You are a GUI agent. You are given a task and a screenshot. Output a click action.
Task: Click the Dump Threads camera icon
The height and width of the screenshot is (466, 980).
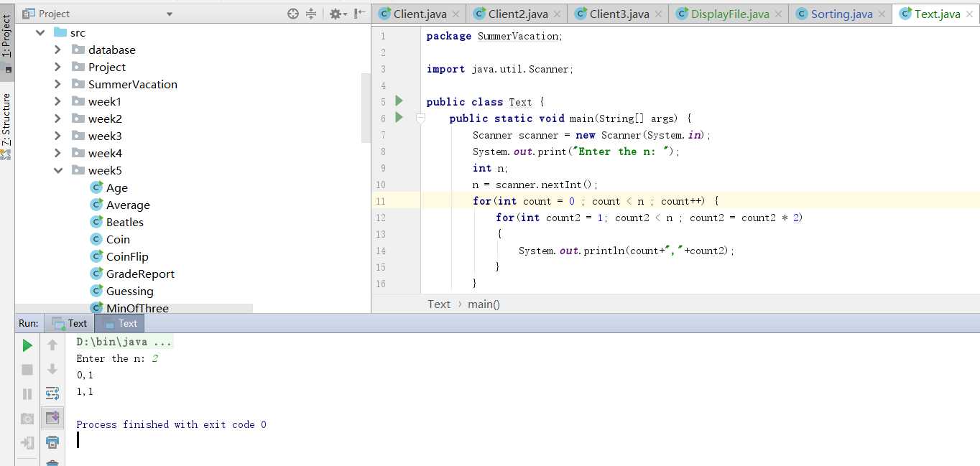tap(27, 419)
